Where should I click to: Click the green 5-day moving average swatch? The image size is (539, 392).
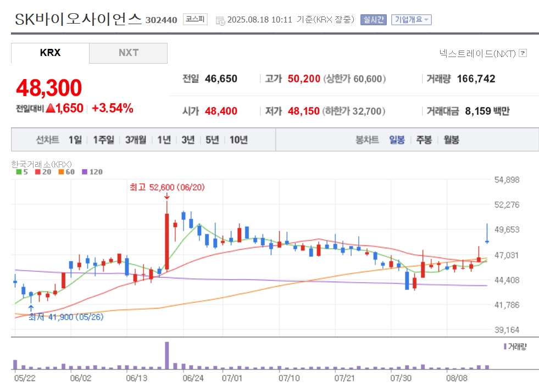(19, 172)
